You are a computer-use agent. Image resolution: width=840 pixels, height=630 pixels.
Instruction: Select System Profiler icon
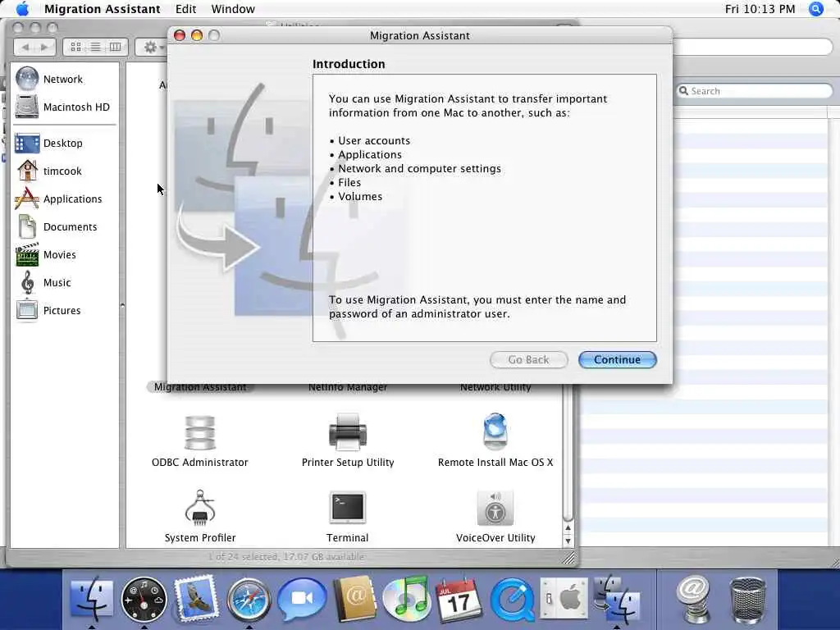(x=200, y=507)
